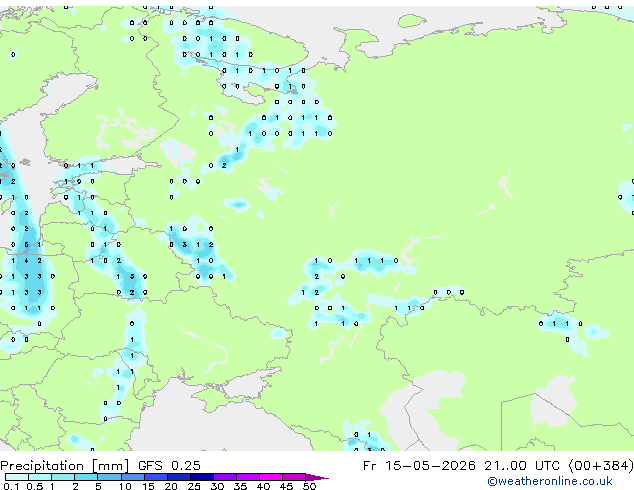Select the 10–15 mm legend swatch
The image size is (634, 490).
132,477
